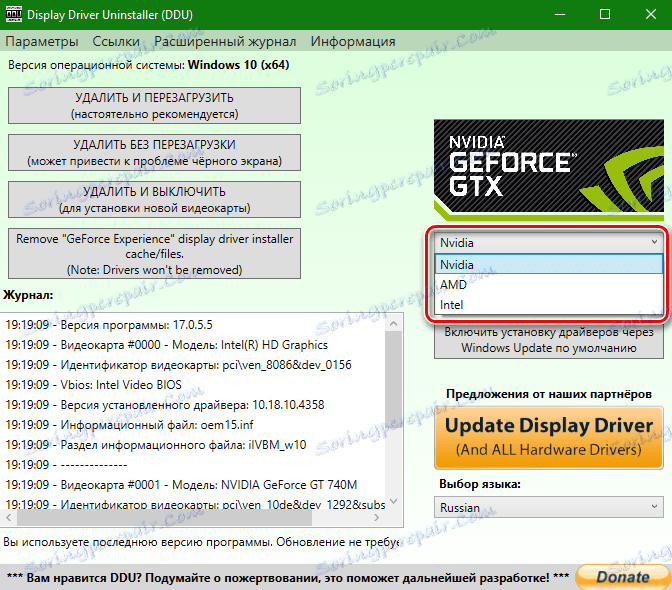Open the Russian language dropdown
The height and width of the screenshot is (590, 672).
[x=549, y=507]
